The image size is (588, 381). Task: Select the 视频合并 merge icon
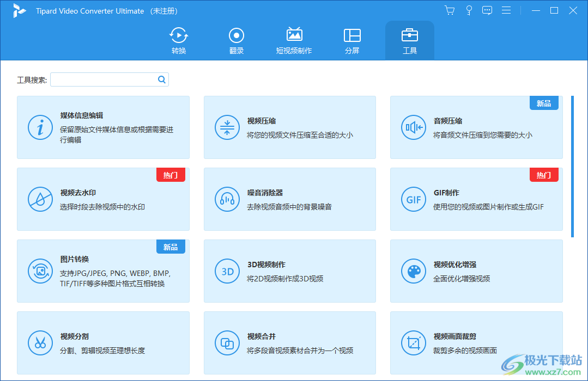pyautogui.click(x=227, y=343)
